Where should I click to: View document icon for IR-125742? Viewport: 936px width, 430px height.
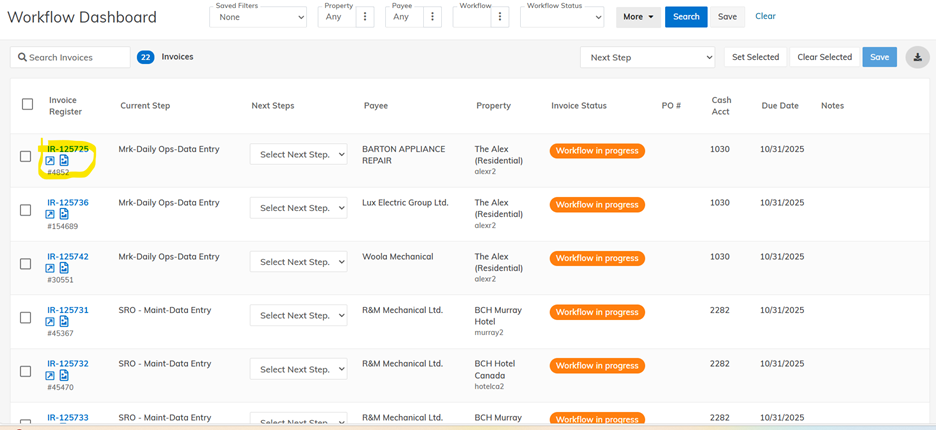coord(64,268)
